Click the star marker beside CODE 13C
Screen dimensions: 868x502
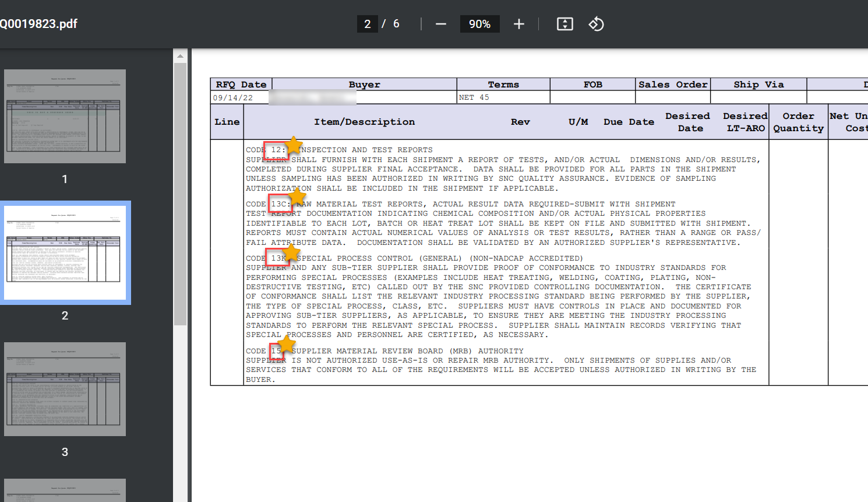click(298, 197)
